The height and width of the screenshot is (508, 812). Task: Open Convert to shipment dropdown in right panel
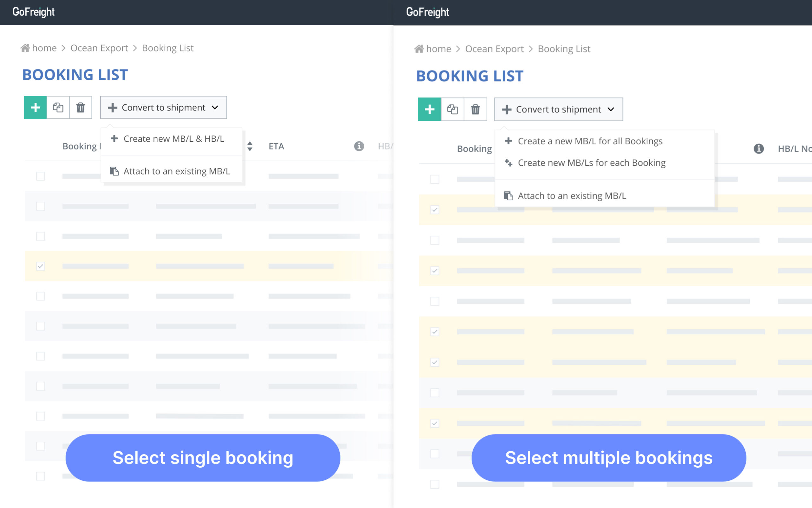[x=558, y=109]
